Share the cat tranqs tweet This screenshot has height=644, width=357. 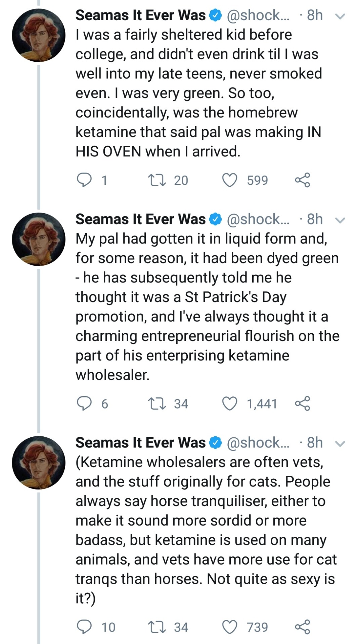[x=302, y=627]
